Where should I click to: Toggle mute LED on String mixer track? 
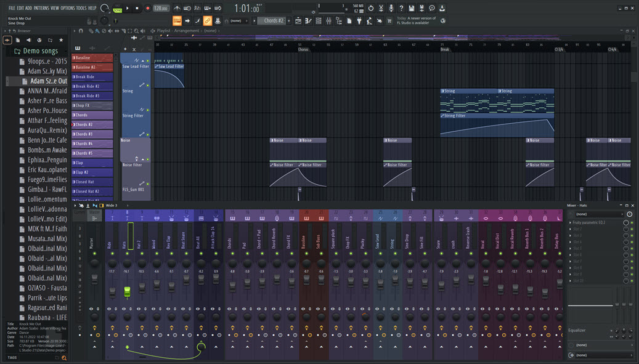(395, 254)
